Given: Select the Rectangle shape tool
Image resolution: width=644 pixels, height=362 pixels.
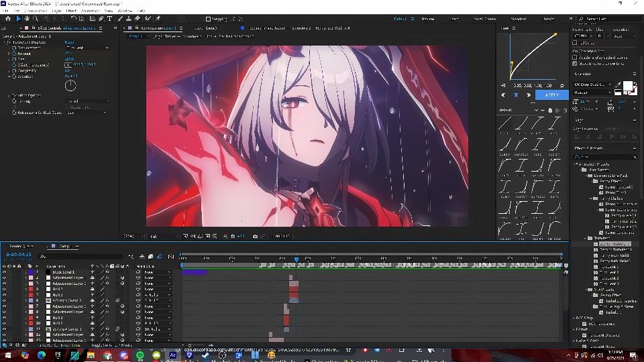Looking at the screenshot, I should [x=93, y=19].
